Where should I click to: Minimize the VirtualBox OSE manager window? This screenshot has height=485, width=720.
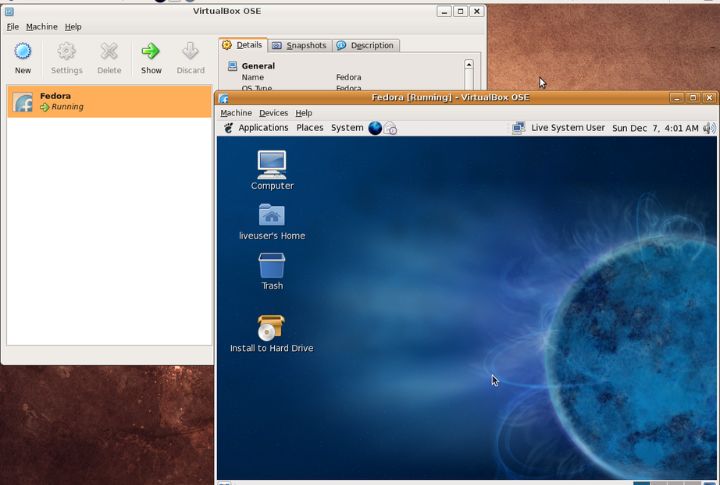coord(444,11)
